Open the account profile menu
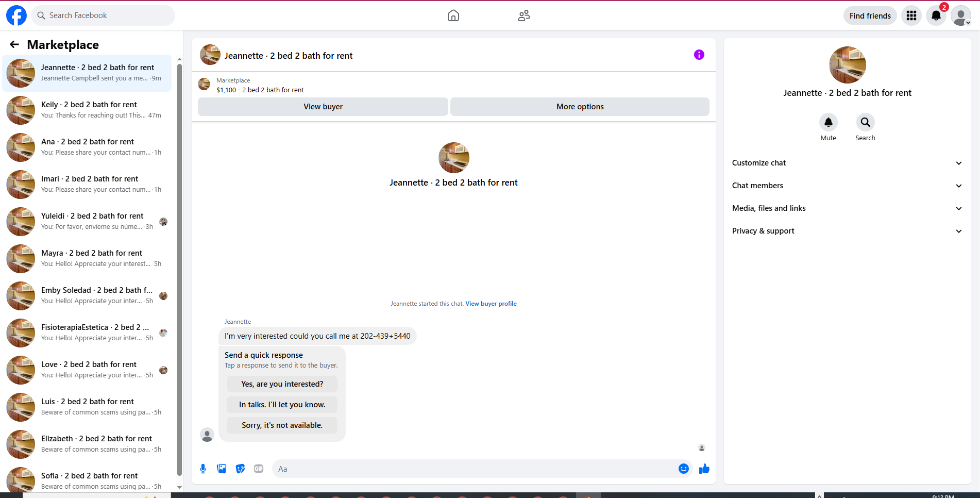Screen dimensions: 980x498 (x=961, y=15)
